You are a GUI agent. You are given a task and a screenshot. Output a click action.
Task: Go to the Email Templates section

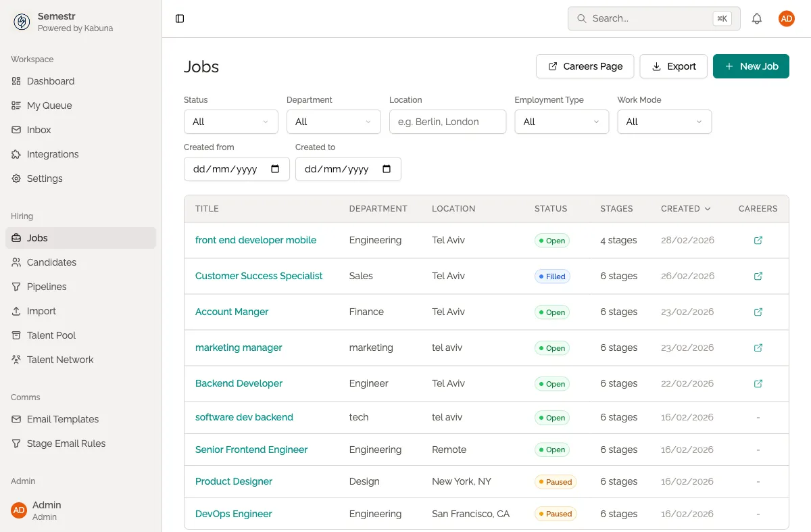pyautogui.click(x=64, y=419)
